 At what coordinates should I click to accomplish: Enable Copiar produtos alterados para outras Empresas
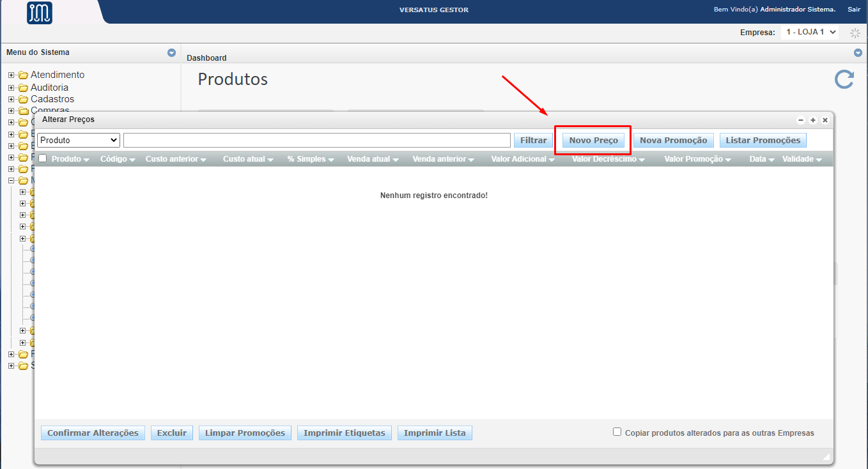[617, 432]
